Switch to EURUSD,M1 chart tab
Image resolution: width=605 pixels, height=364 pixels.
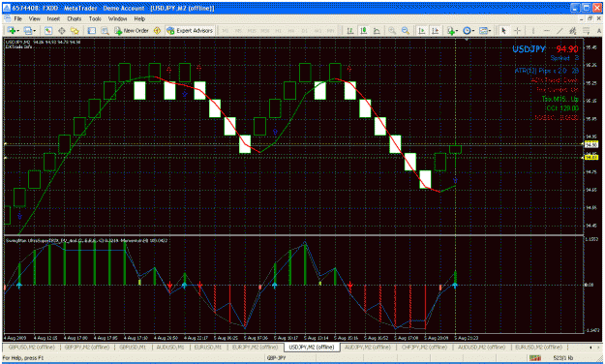207,347
